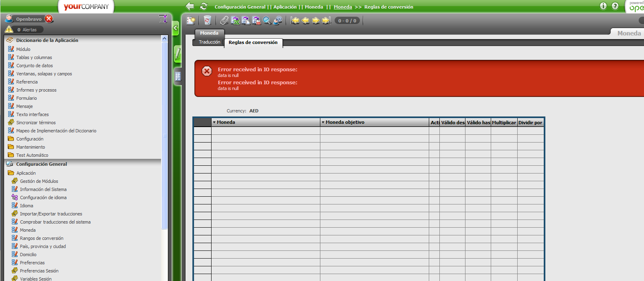Click the delete record trash icon

pyautogui.click(x=207, y=20)
